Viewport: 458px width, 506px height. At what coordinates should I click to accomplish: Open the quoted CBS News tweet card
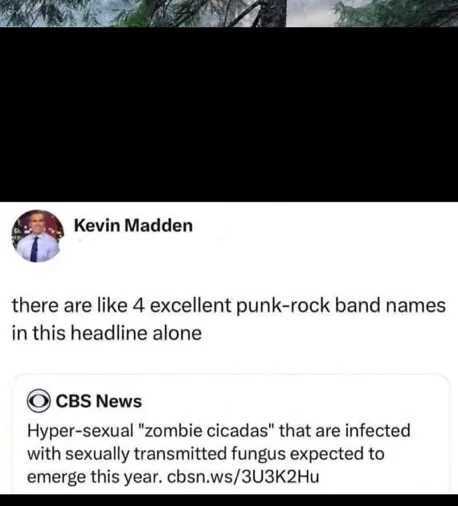click(x=231, y=434)
